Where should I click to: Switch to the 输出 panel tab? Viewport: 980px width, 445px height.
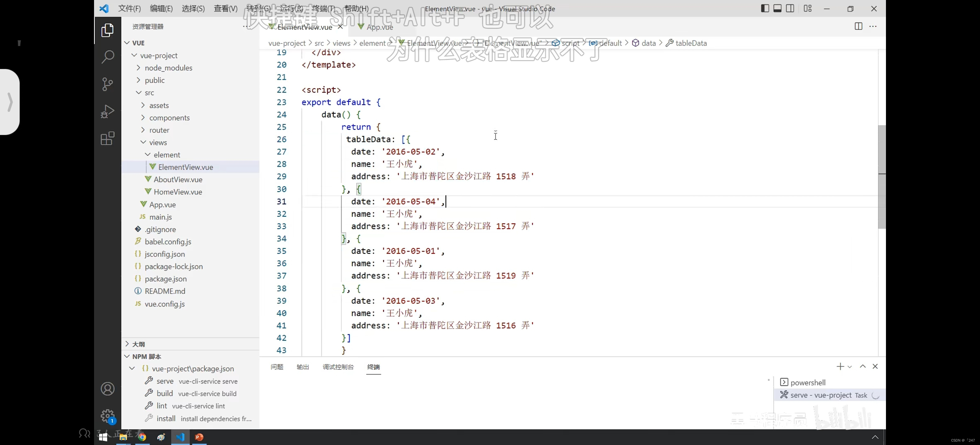point(303,367)
